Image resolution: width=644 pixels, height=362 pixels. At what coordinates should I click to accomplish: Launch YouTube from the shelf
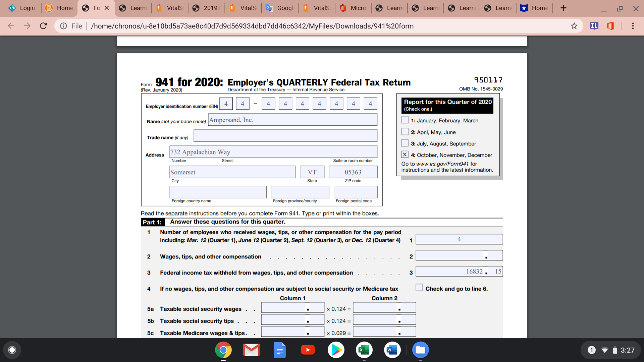click(308, 350)
